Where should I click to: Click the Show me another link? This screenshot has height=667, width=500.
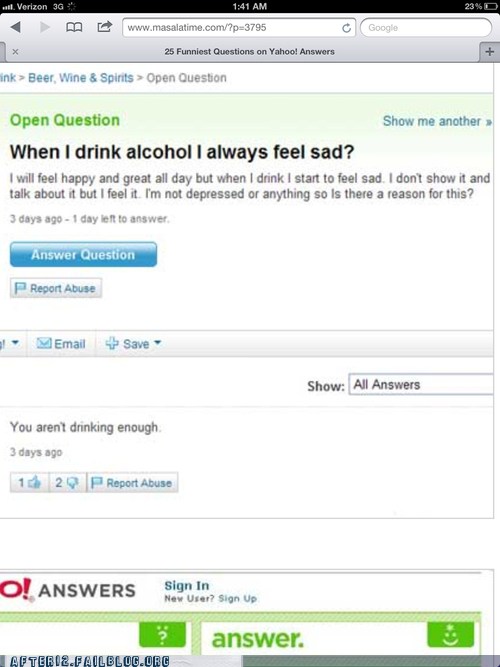click(x=437, y=121)
